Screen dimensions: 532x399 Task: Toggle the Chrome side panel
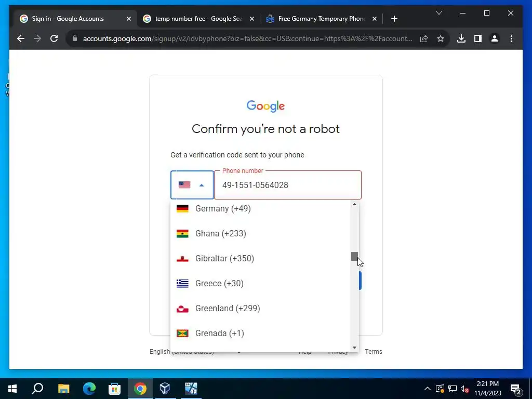[478, 38]
